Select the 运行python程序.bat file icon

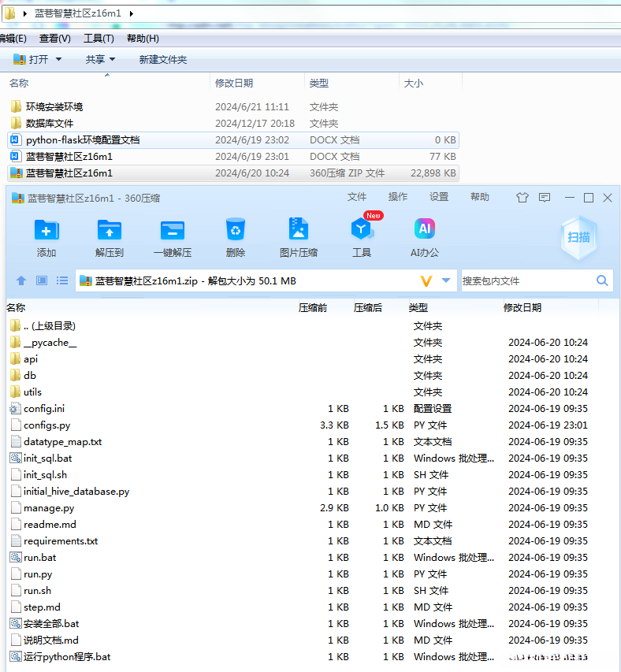pos(16,656)
